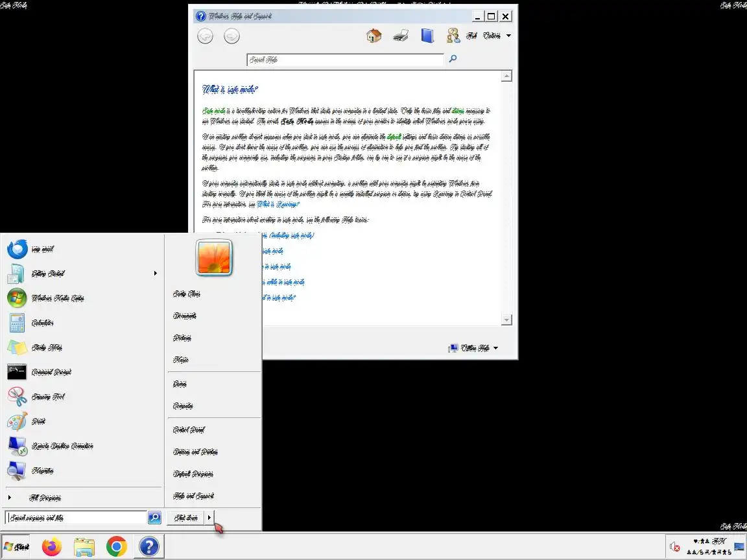Open Games from Start menu
The height and width of the screenshot is (560, 747).
point(180,384)
